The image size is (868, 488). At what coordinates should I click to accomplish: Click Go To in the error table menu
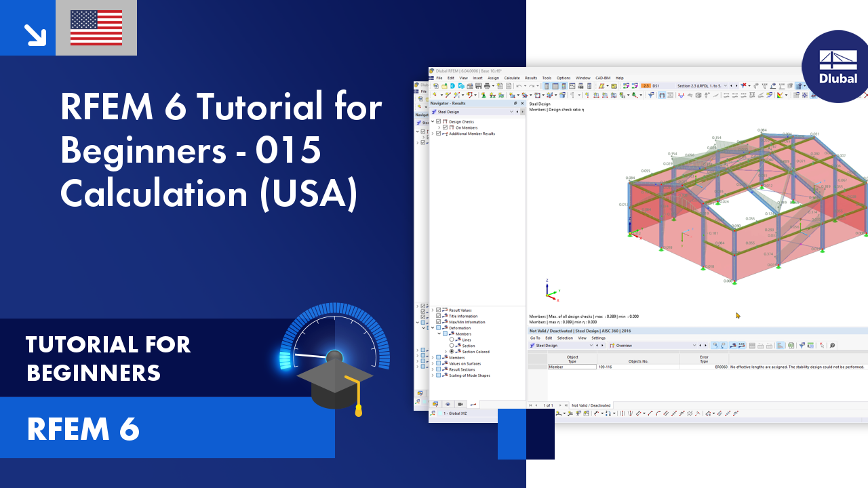click(534, 338)
